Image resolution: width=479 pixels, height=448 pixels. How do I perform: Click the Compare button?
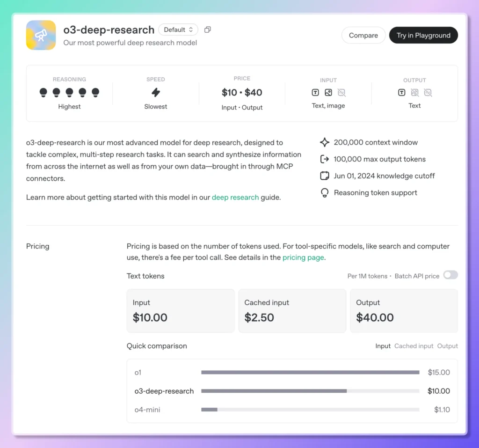click(363, 36)
